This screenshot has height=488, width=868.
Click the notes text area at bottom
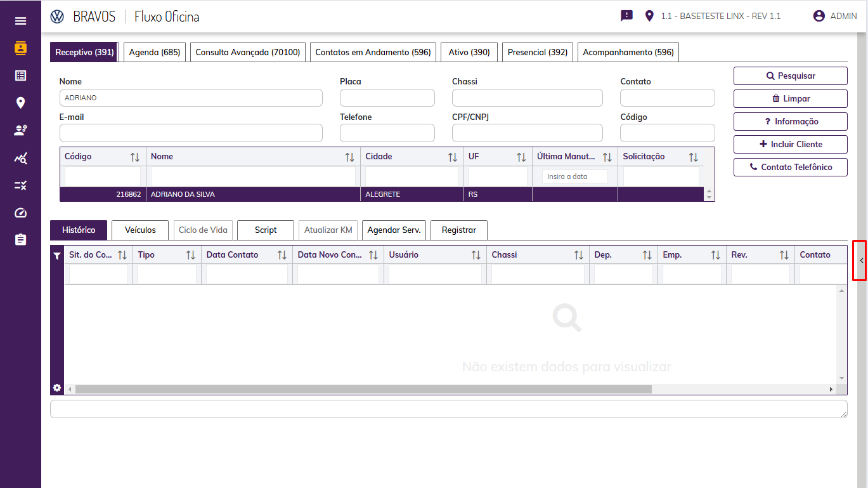[449, 409]
